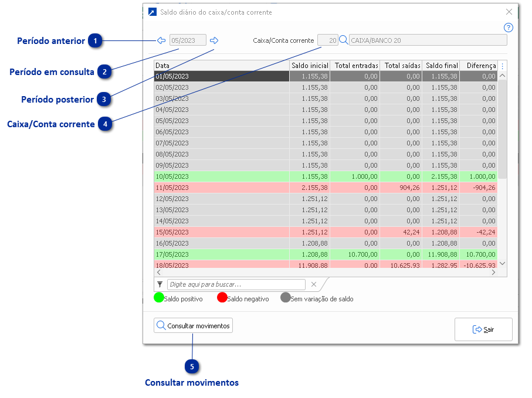The image size is (532, 398).
Task: Sort by Diferença column header
Action: click(x=479, y=66)
